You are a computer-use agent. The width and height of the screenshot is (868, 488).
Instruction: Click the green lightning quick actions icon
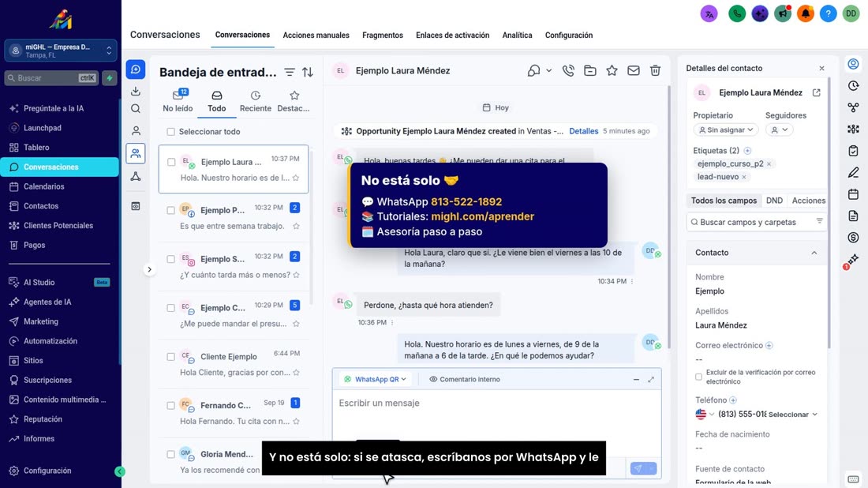pyautogui.click(x=110, y=78)
